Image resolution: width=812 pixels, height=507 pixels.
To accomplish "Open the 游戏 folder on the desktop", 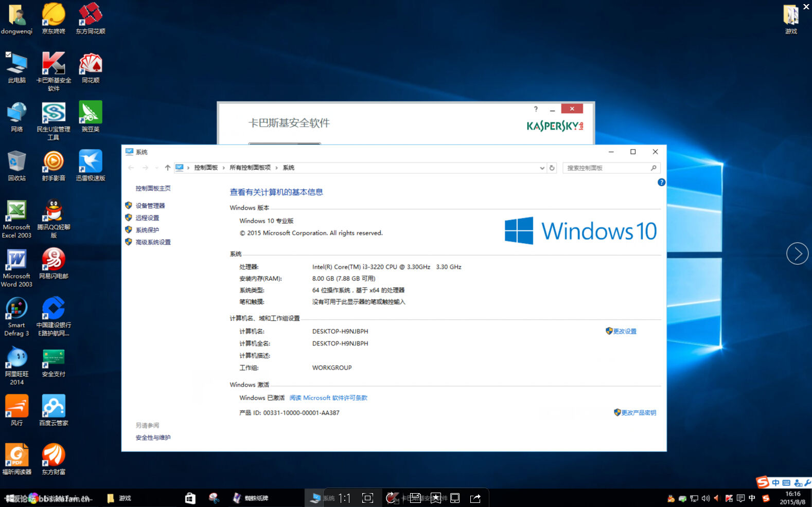I will [x=791, y=19].
